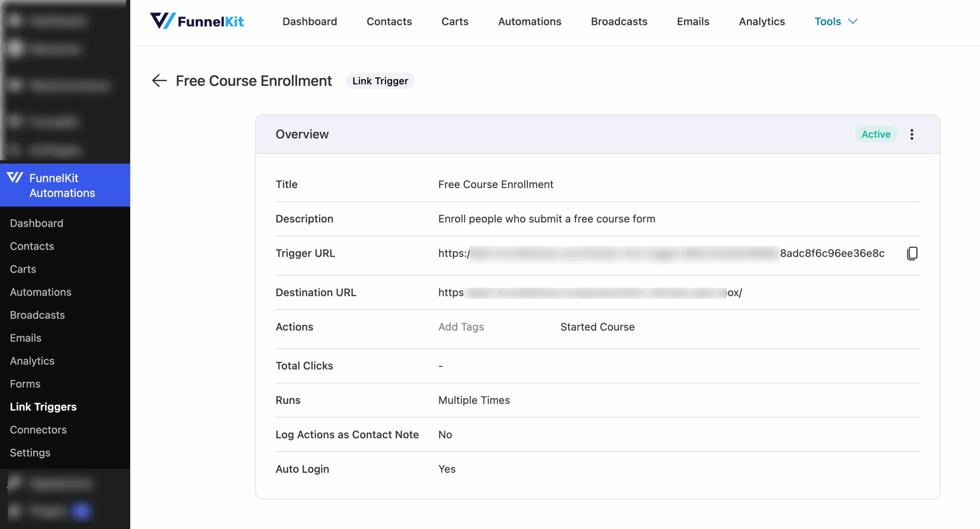Click the Add Tags placeholder field
The image size is (980, 529).
point(461,327)
